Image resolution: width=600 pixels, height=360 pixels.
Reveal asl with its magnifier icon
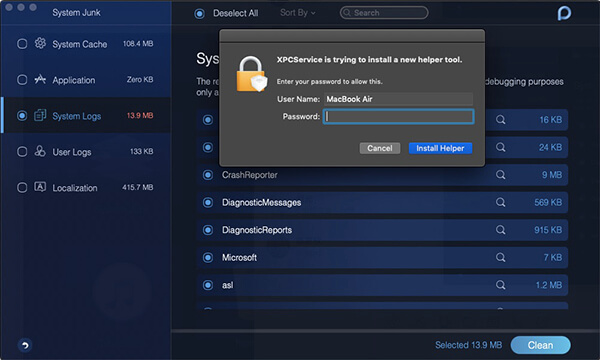(x=501, y=285)
